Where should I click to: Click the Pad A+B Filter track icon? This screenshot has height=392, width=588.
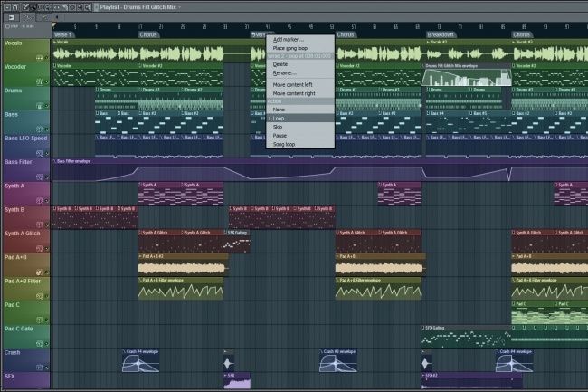[40, 296]
